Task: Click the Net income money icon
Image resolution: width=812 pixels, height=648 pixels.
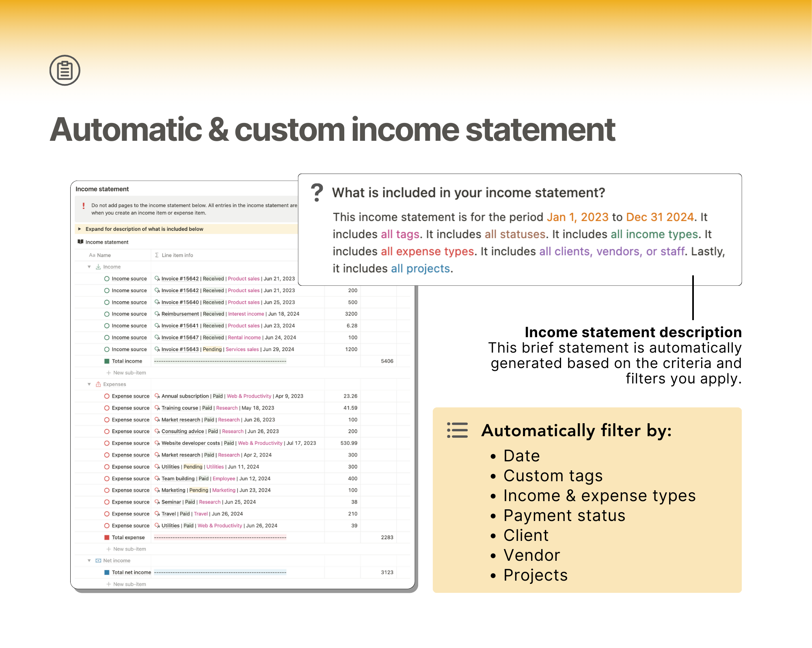Action: 98,561
